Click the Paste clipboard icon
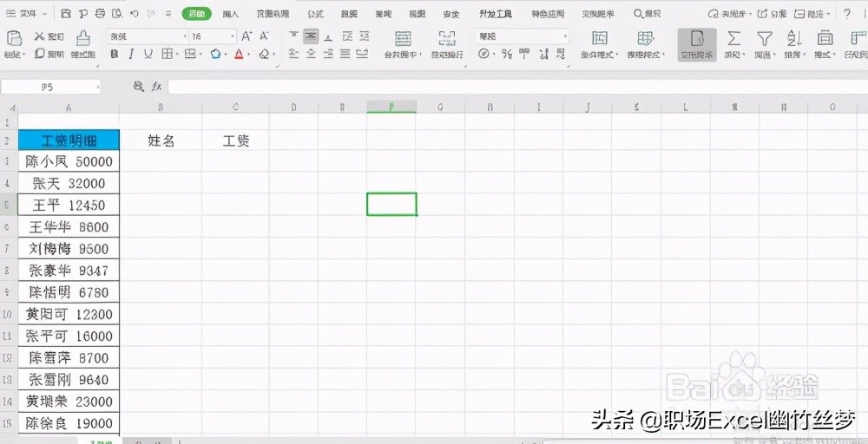Viewport: 868px width, 444px height. (14, 37)
